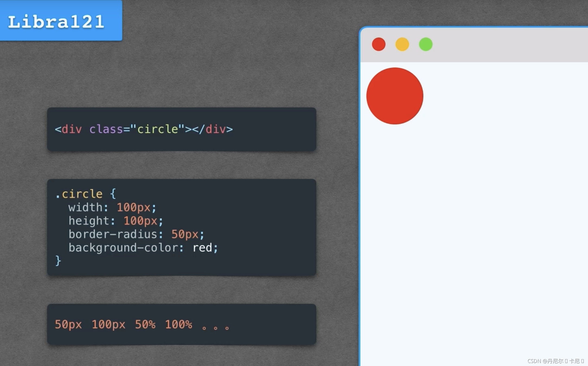Click the 'background-color: red;' line

(143, 248)
